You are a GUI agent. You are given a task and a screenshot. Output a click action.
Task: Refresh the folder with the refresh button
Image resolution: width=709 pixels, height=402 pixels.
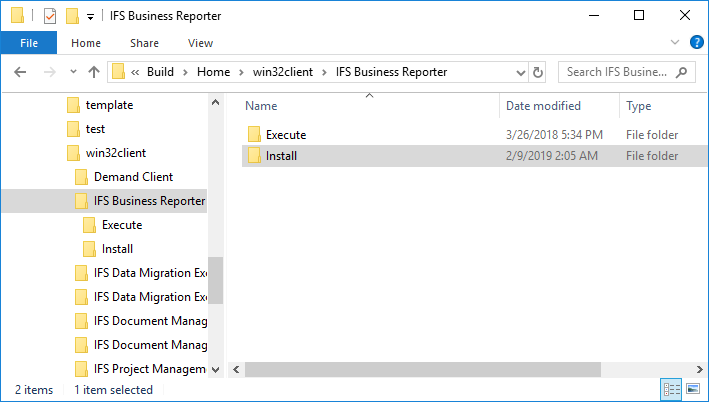537,72
